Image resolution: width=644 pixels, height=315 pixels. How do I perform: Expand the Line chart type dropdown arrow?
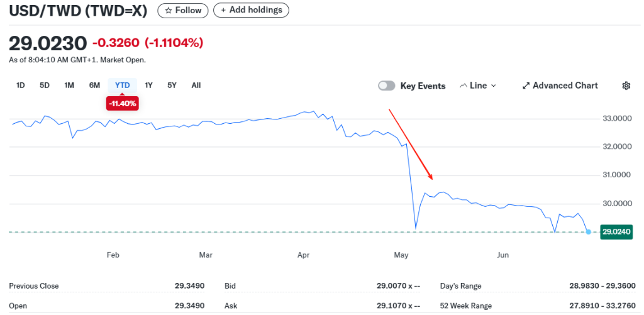pyautogui.click(x=493, y=86)
